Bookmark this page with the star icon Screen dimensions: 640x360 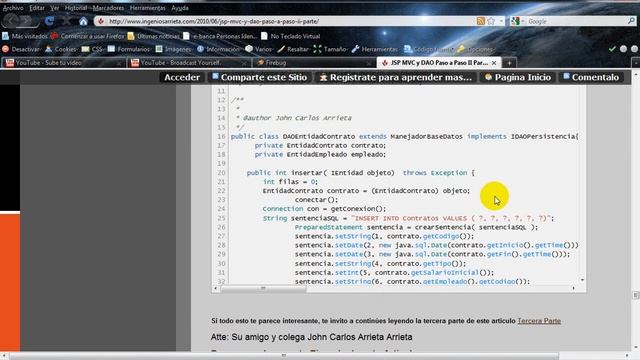491,21
